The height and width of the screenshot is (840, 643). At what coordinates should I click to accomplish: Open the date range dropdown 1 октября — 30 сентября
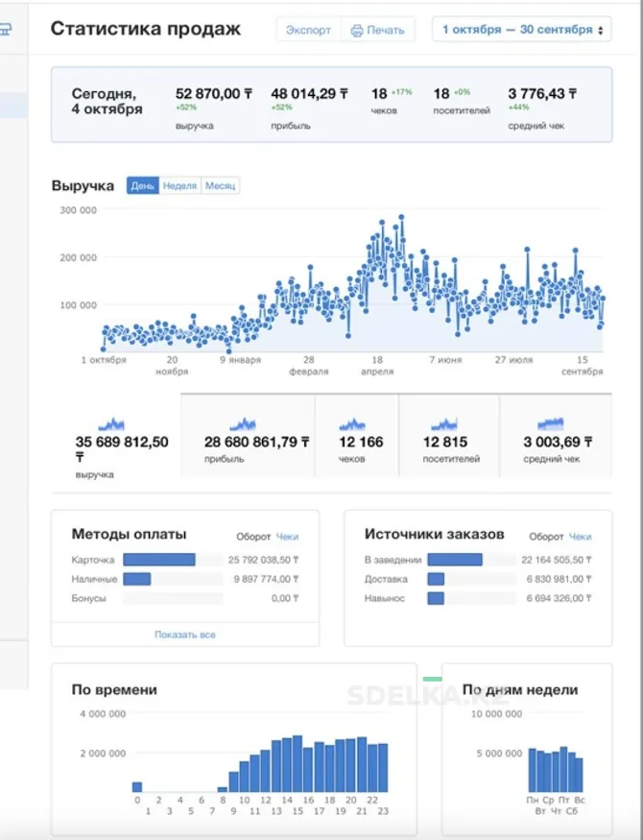coord(521,30)
